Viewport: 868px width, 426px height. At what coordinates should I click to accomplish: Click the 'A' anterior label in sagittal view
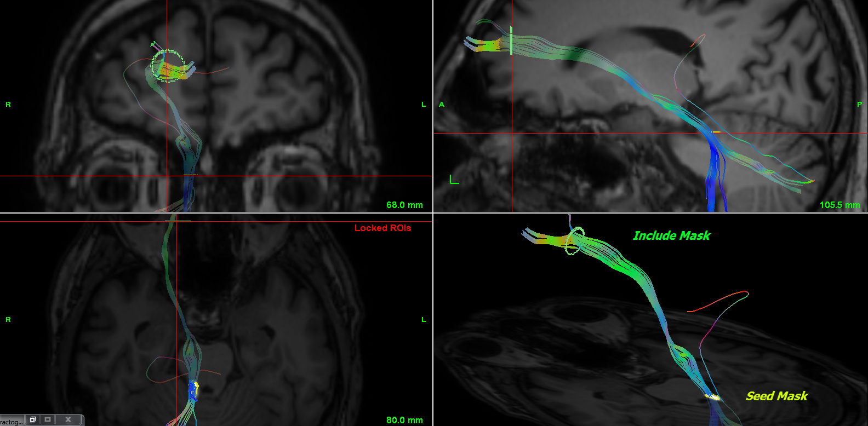click(x=442, y=104)
